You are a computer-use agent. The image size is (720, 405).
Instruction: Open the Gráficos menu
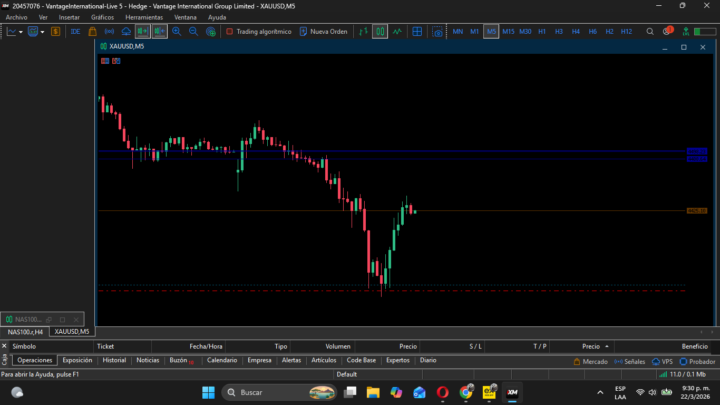pyautogui.click(x=102, y=17)
